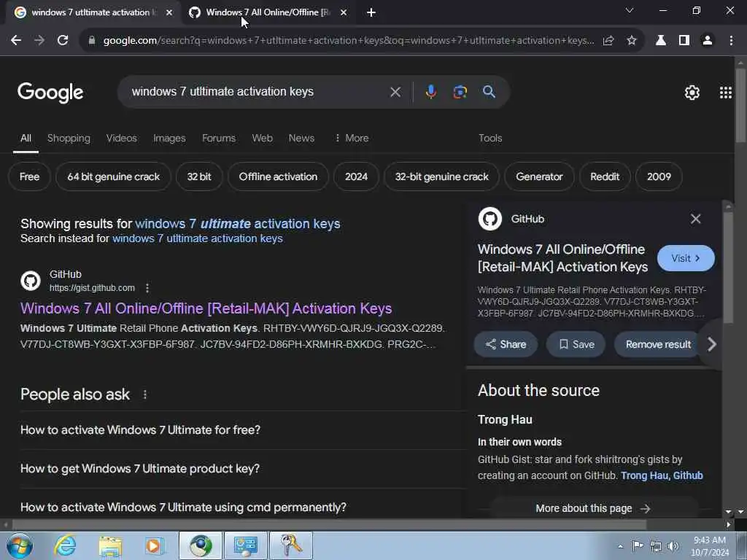Screen dimensions: 747x560
Task: Show more side panel actions with right chevron
Action: pos(712,344)
